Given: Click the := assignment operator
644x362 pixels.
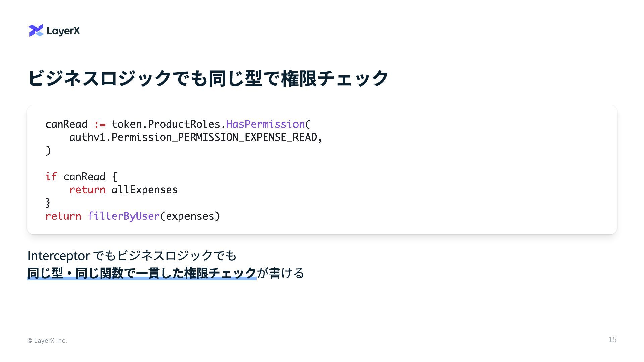Looking at the screenshot, I should tap(100, 125).
